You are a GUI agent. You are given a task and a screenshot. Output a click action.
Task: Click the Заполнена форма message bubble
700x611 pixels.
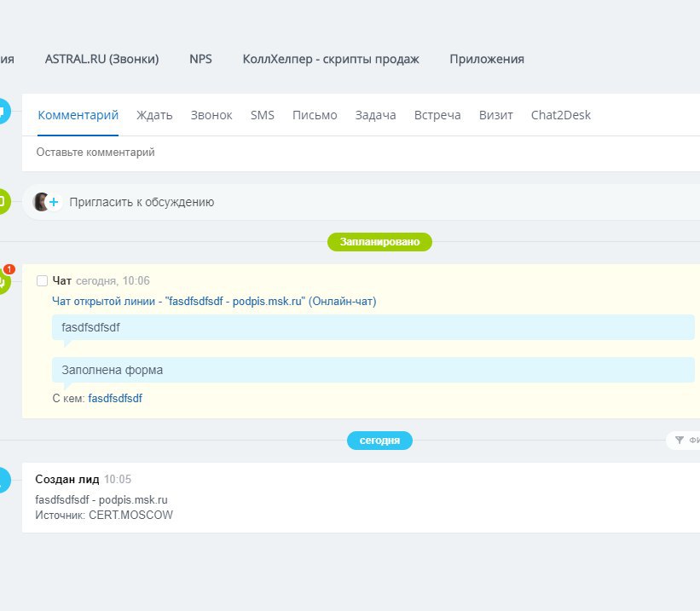[373, 370]
